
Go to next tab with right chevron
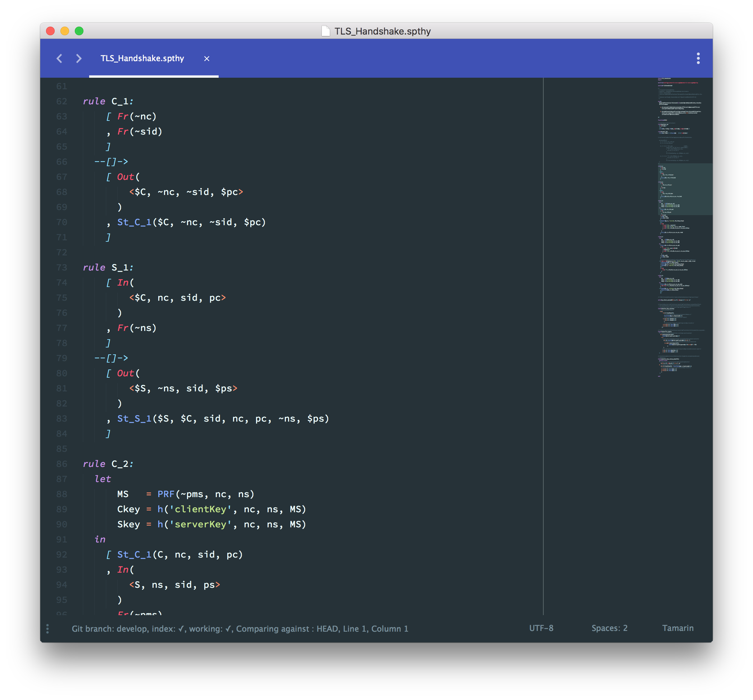(79, 58)
